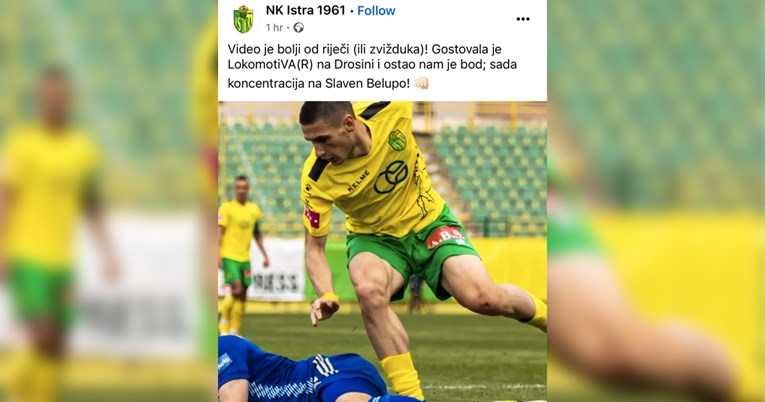Click the A.B.S. sponsor patch on green shorts
Image resolution: width=765 pixels, height=402 pixels.
coord(445,237)
